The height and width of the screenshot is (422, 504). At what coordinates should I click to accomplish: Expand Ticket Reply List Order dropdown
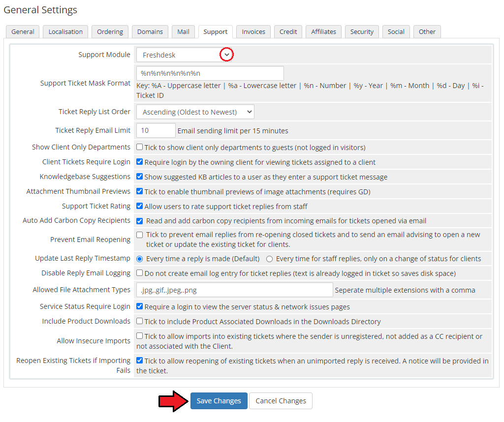point(195,112)
